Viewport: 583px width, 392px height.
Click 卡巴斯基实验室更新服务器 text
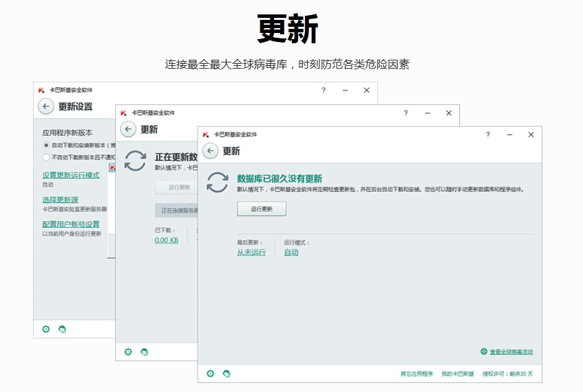[74, 209]
